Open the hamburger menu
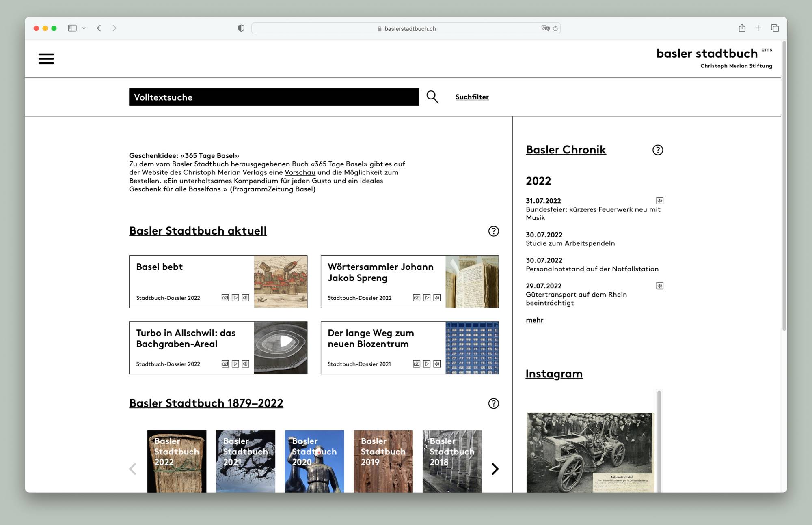This screenshot has width=812, height=525. (46, 59)
